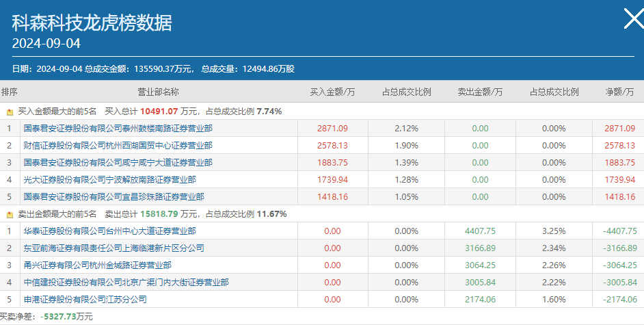The width and height of the screenshot is (644, 325).
Task: Select sell amount cell 2174.06
Action: 480,300
